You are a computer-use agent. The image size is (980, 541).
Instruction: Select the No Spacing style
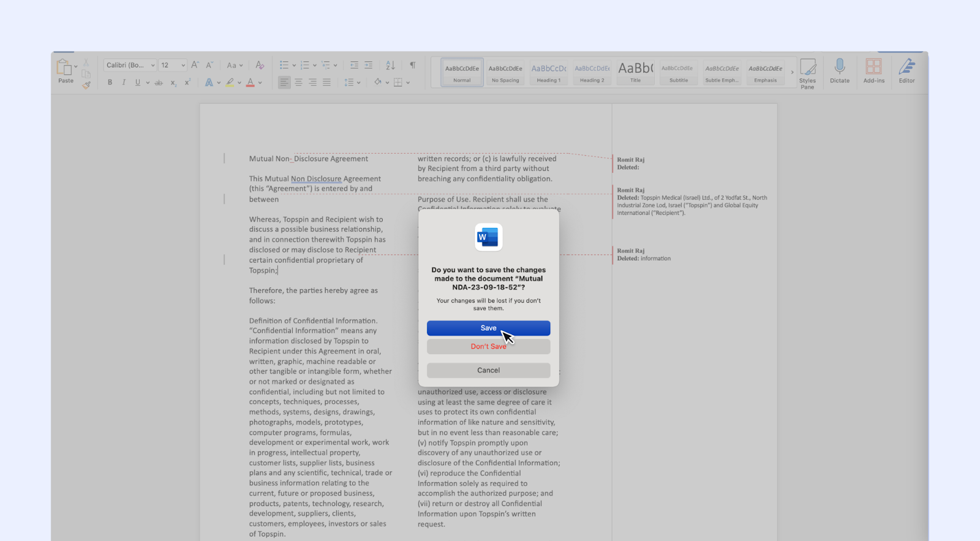coord(505,72)
